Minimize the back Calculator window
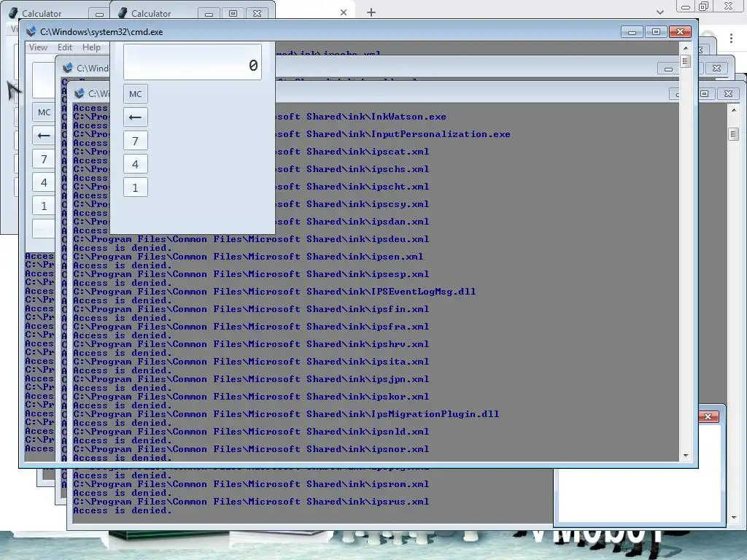747x560 pixels. tap(99, 14)
